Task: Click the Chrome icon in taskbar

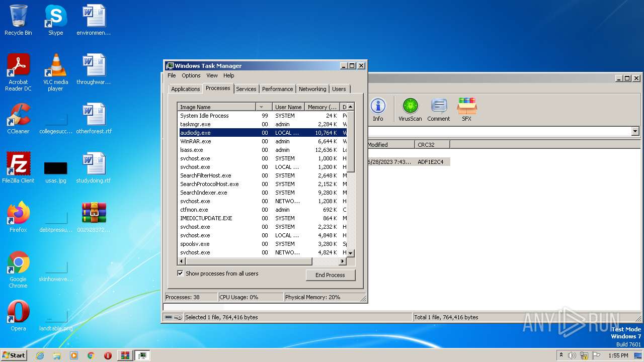Action: pyautogui.click(x=91, y=355)
